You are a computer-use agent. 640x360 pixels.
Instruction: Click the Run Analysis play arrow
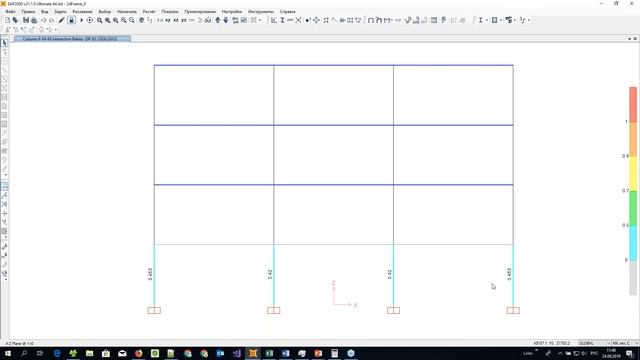[x=81, y=20]
